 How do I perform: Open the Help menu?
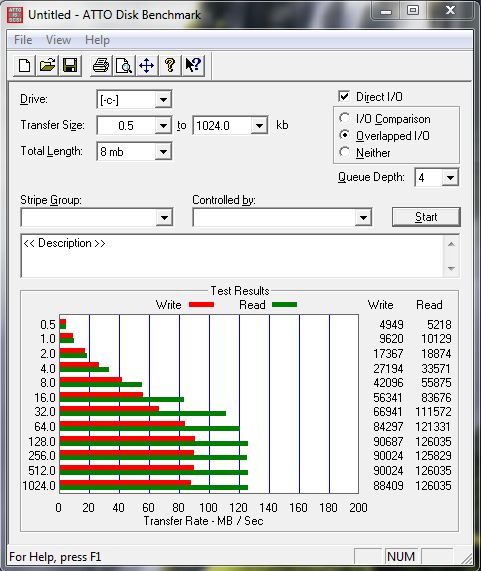coord(97,40)
